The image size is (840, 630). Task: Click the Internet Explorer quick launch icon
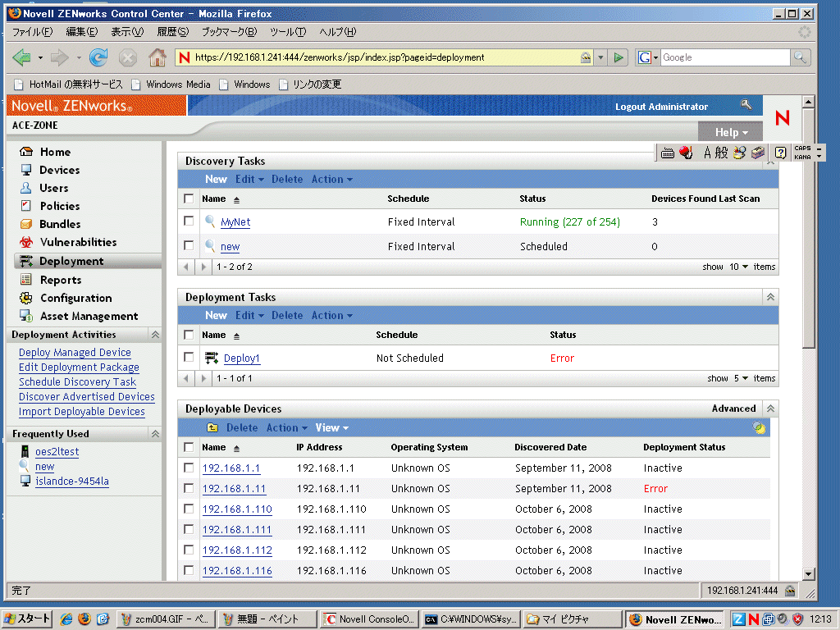pos(66,619)
